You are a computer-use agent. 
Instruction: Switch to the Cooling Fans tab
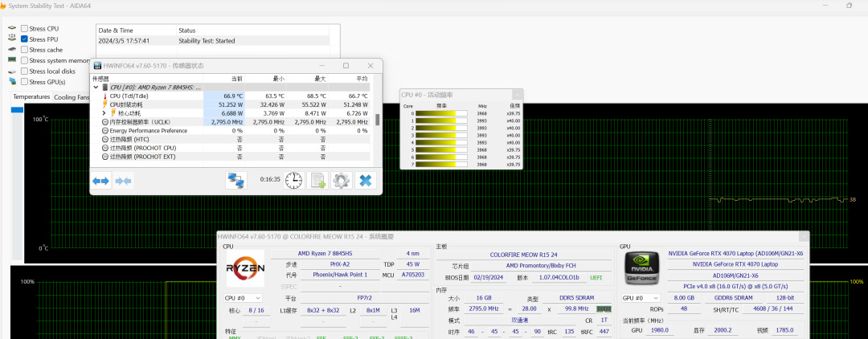[x=72, y=97]
